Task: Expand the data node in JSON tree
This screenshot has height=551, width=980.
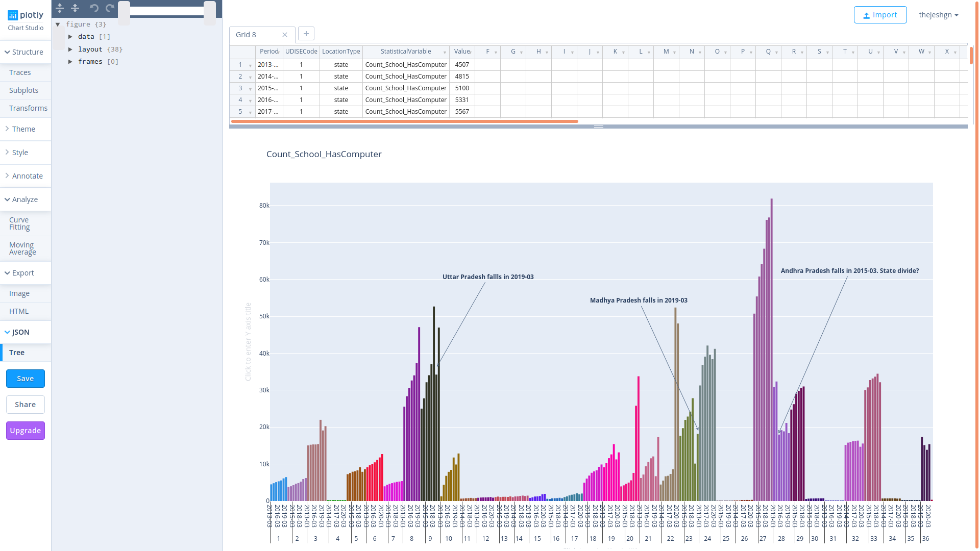Action: point(70,36)
